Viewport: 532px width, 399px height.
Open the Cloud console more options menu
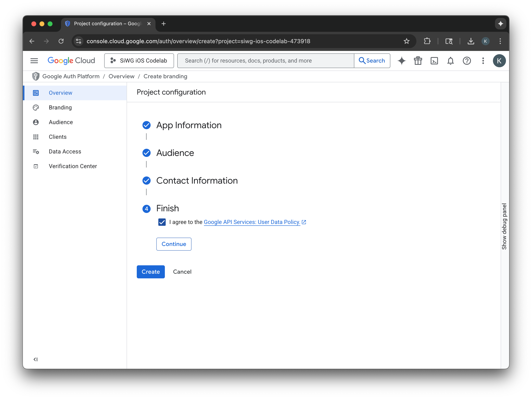click(x=483, y=61)
